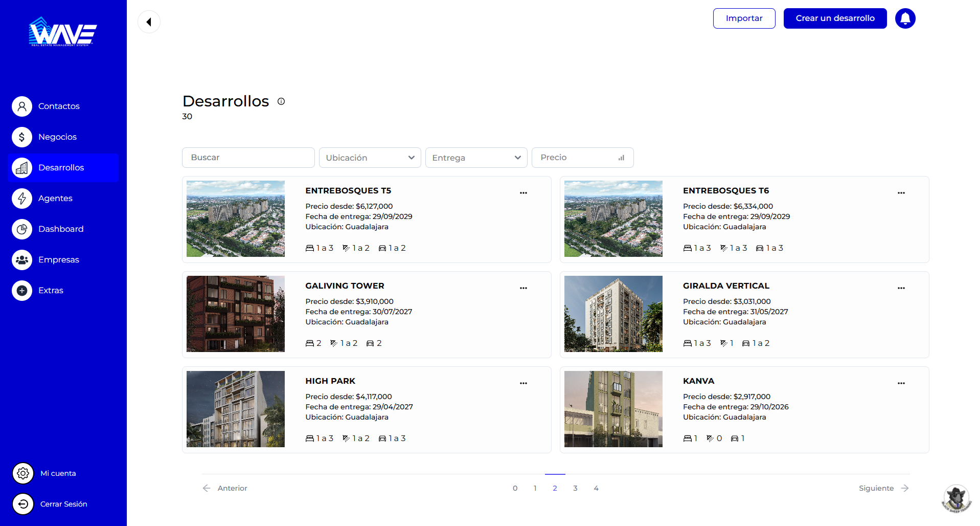Click the GIRALDA VERTICAL title
The width and height of the screenshot is (980, 526).
point(726,286)
